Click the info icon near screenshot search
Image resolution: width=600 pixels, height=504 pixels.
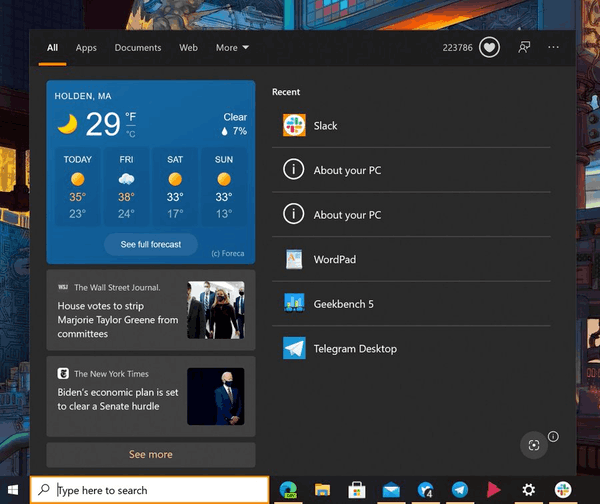point(553,436)
